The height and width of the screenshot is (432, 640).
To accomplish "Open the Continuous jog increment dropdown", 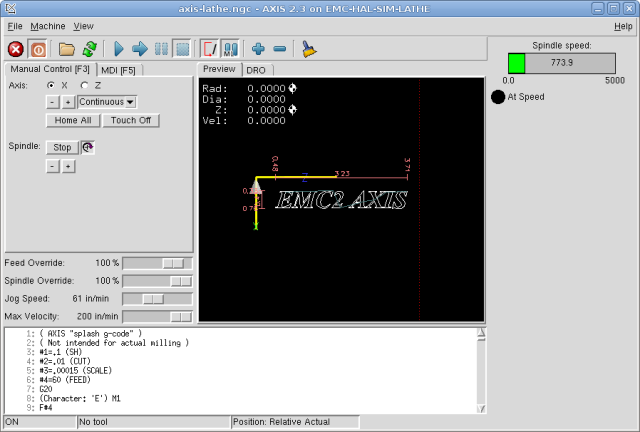I will click(x=107, y=101).
